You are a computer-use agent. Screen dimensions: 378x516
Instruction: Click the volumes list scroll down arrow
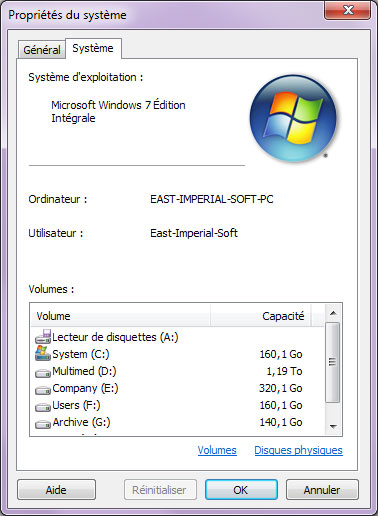[x=333, y=426]
